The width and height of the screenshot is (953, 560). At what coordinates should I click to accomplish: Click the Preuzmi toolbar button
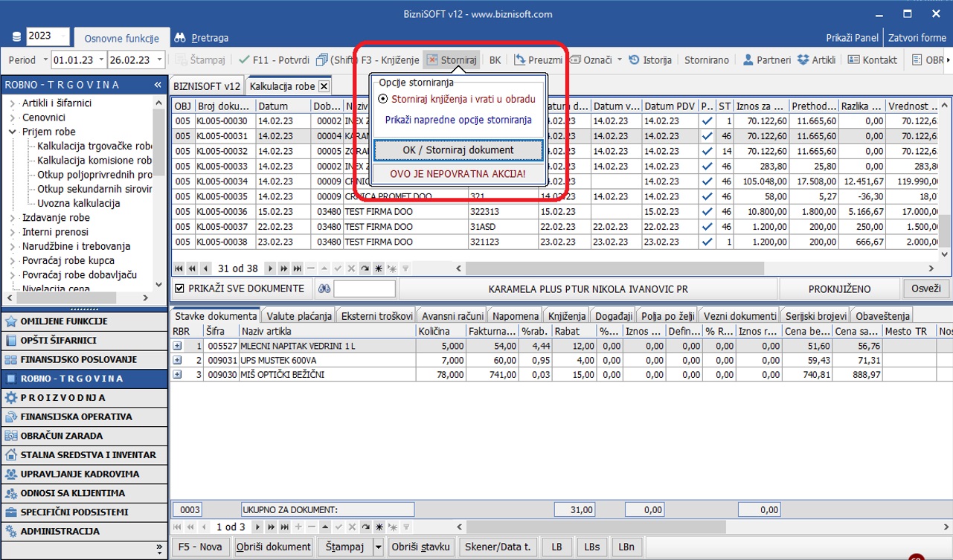538,60
